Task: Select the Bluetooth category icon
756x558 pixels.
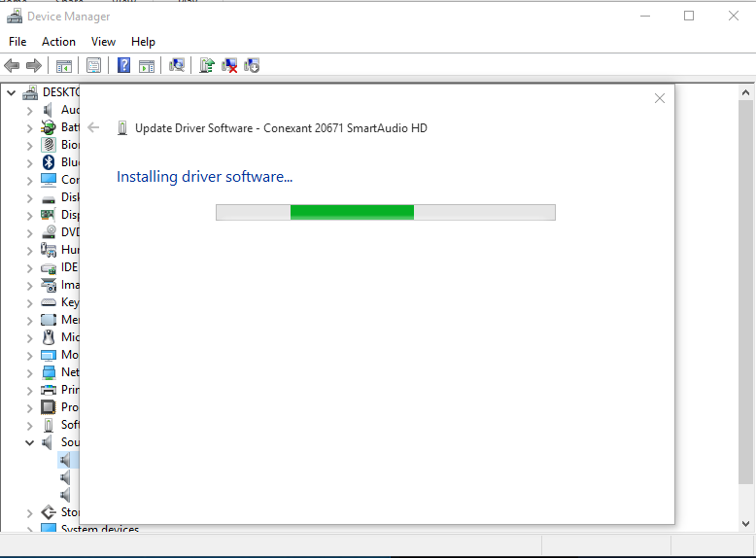Action: (49, 162)
